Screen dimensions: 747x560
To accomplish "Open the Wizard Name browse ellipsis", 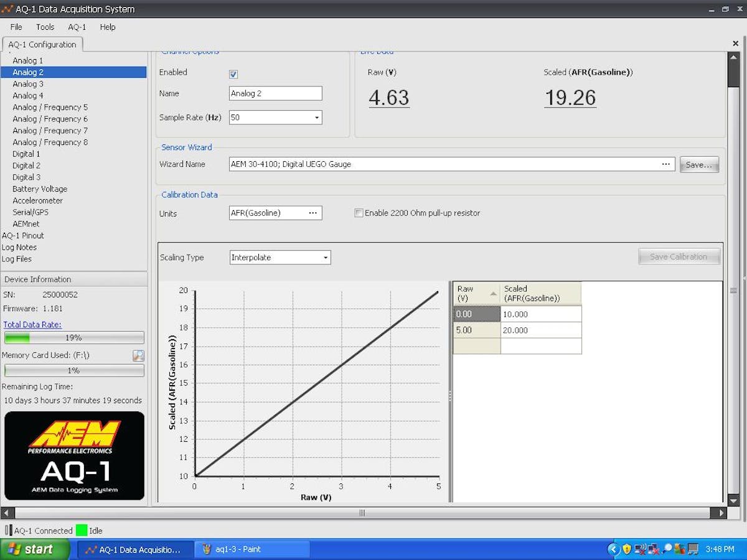I will (666, 164).
